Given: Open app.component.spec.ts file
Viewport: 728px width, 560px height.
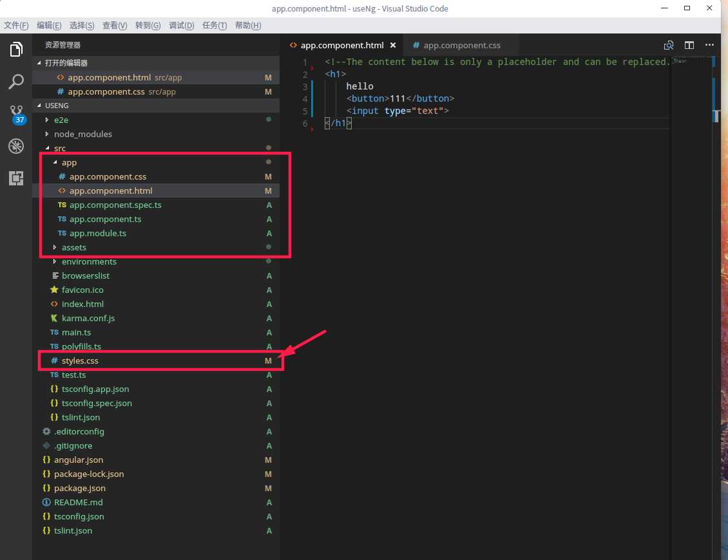Looking at the screenshot, I should click(155, 205).
